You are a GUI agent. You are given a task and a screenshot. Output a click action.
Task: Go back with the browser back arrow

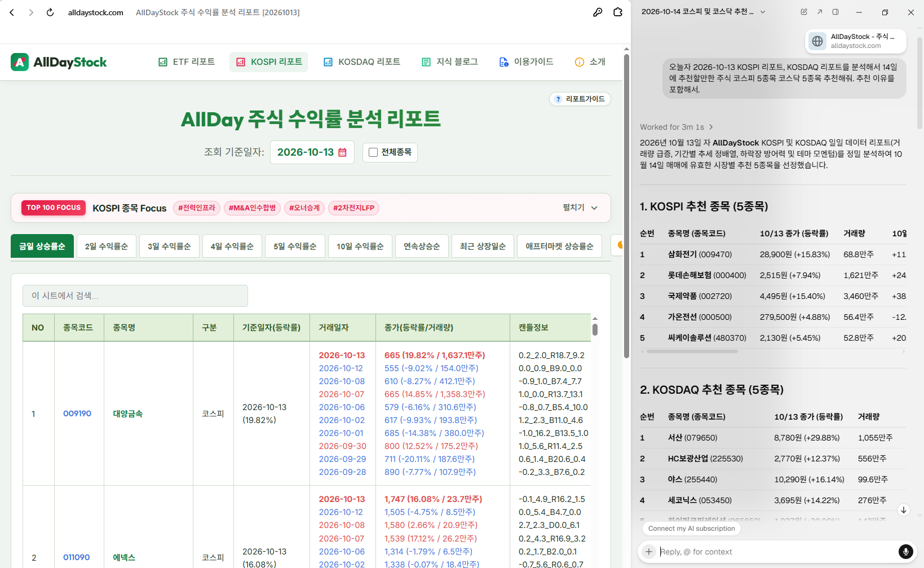[x=12, y=12]
